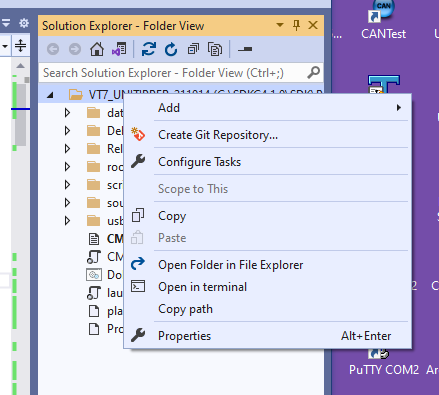
Task: Select the VT7 root folder row
Action: point(181,95)
